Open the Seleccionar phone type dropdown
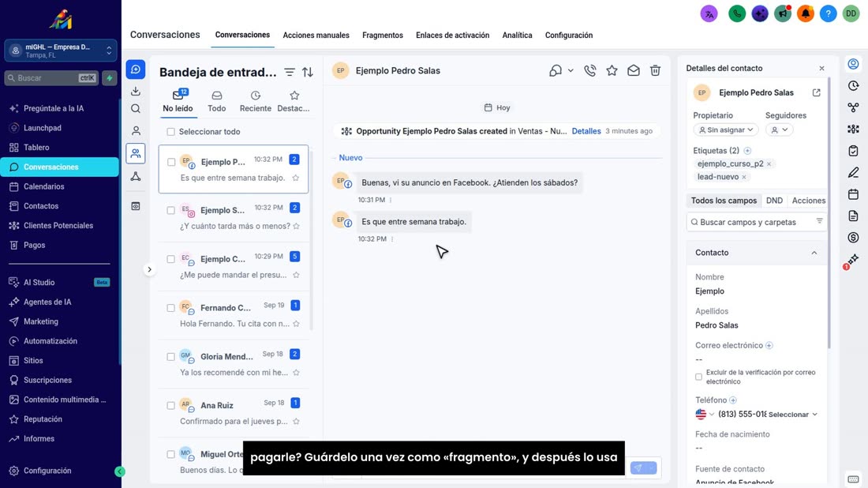Viewport: 868px width, 488px height. point(793,415)
